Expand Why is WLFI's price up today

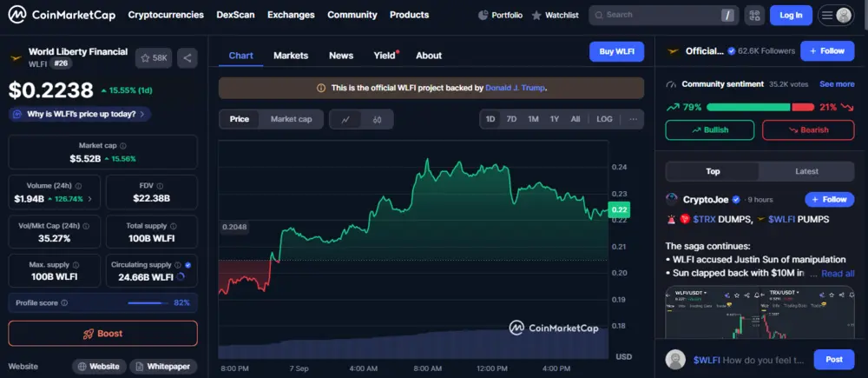[80, 114]
